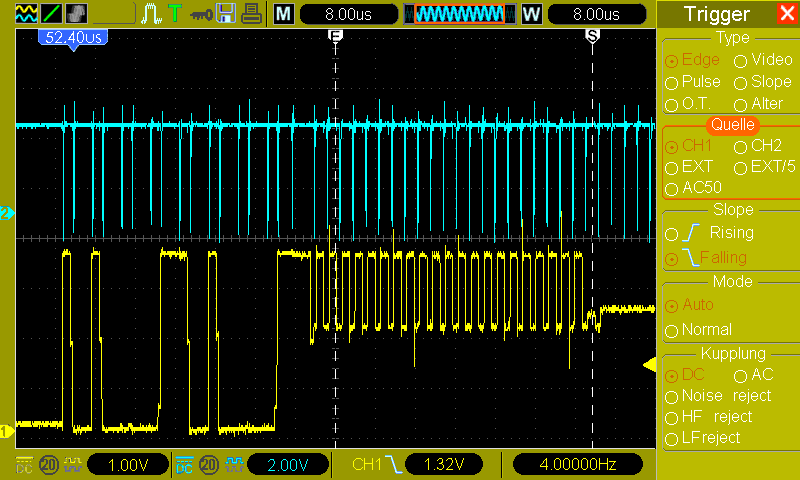800x480 pixels.
Task: Set trigger mode to Normal
Action: point(698,330)
